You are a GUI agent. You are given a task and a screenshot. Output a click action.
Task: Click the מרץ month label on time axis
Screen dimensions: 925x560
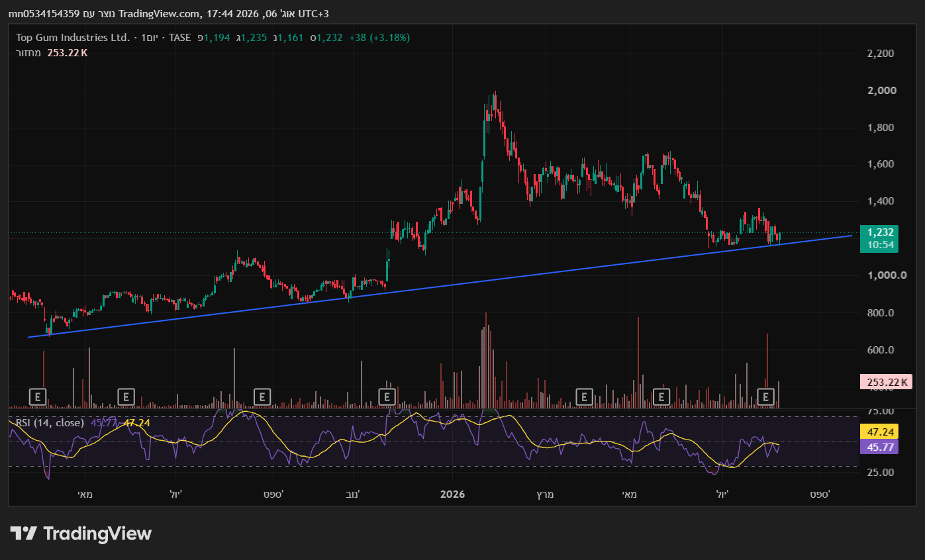[545, 494]
